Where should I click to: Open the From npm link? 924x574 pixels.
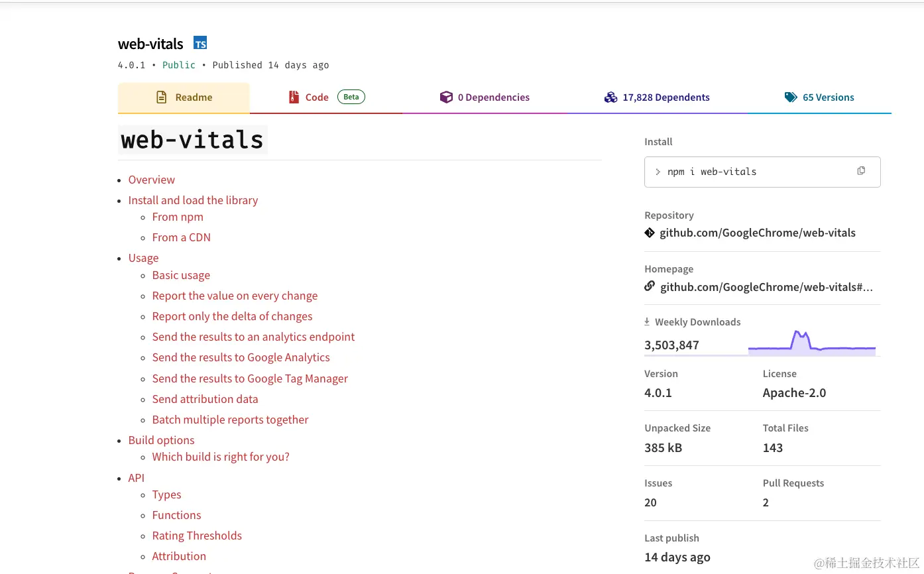click(x=178, y=217)
